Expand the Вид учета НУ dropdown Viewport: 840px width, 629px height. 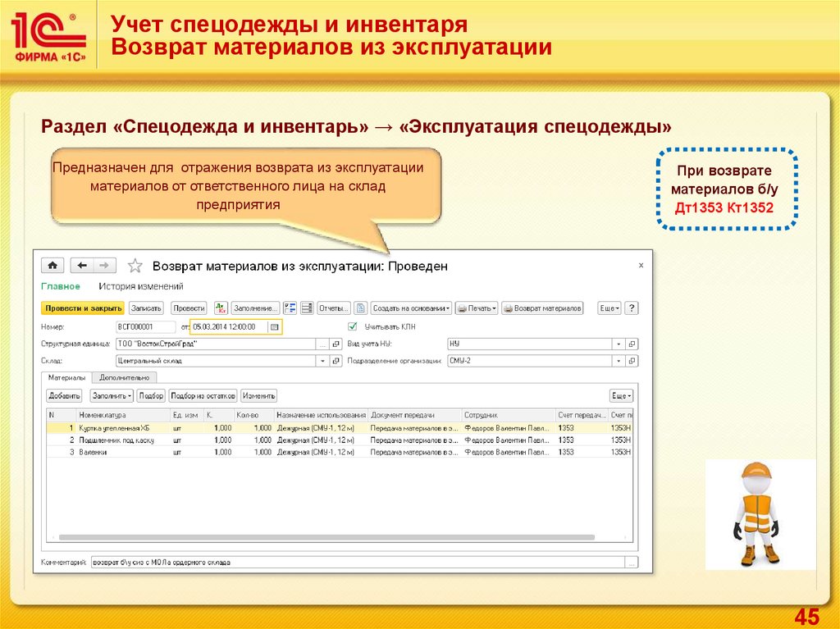point(618,344)
